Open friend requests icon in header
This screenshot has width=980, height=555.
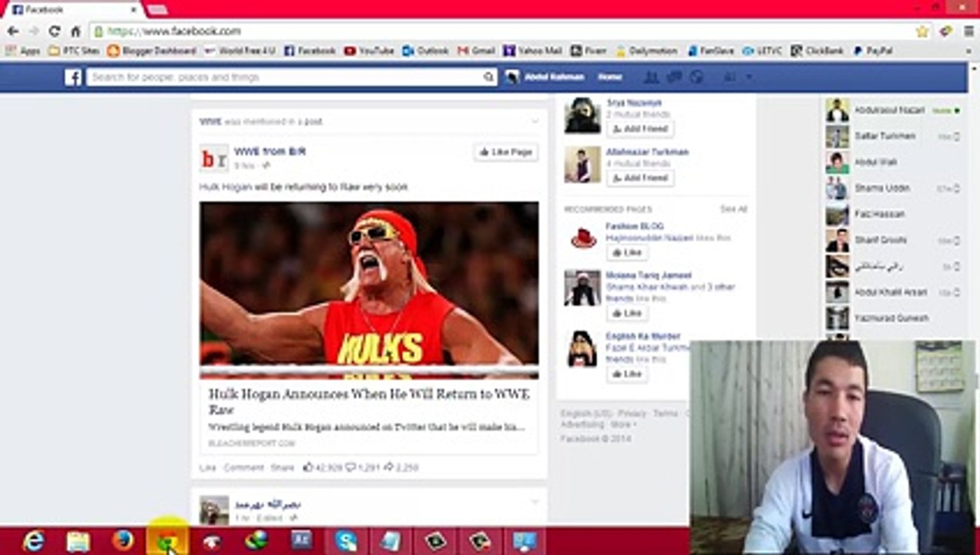coord(651,77)
